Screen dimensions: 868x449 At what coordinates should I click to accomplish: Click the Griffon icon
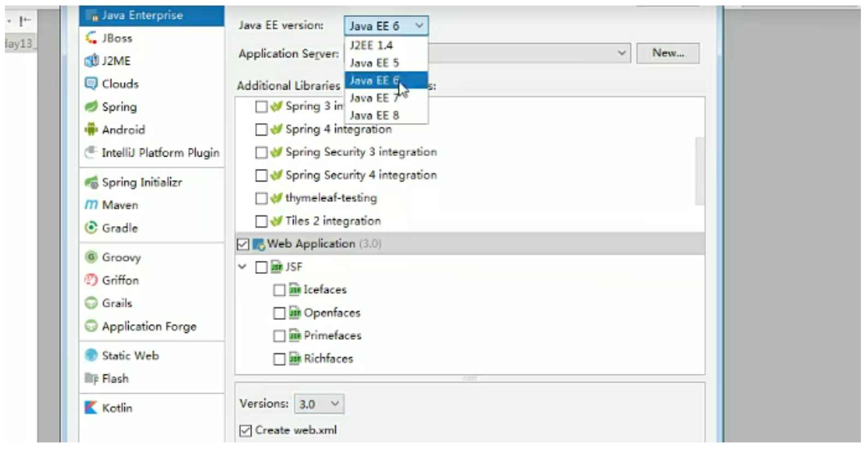pyautogui.click(x=91, y=280)
